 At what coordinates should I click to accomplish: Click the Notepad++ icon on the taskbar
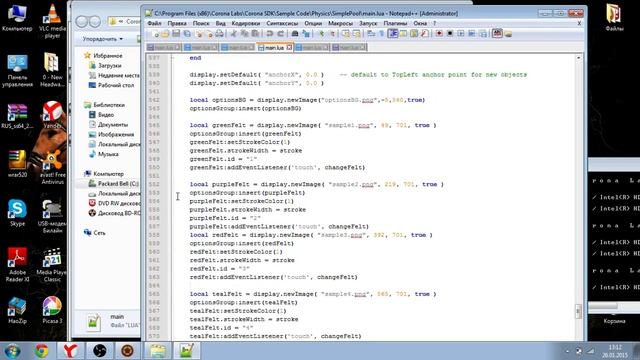pyautogui.click(x=187, y=351)
